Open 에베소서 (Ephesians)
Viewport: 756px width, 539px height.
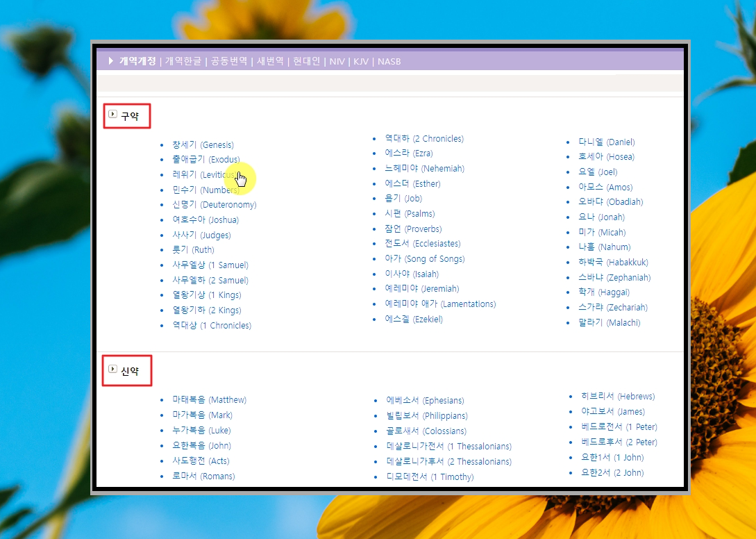click(426, 400)
